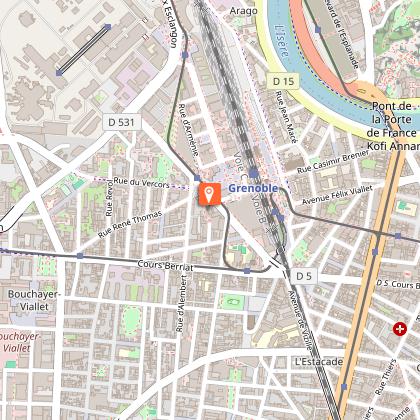This screenshot has height=420, width=420.
Task: Click the Bouchayer-Viallet neighborhood label
Action: point(34,300)
